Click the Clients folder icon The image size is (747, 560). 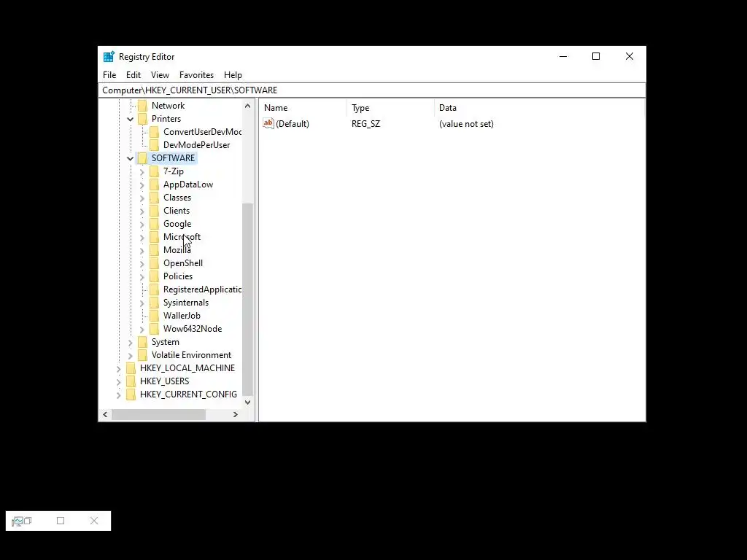coord(155,211)
